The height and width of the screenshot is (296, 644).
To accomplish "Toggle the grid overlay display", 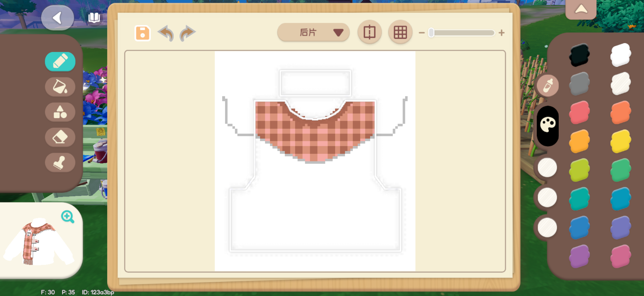I will click(400, 32).
